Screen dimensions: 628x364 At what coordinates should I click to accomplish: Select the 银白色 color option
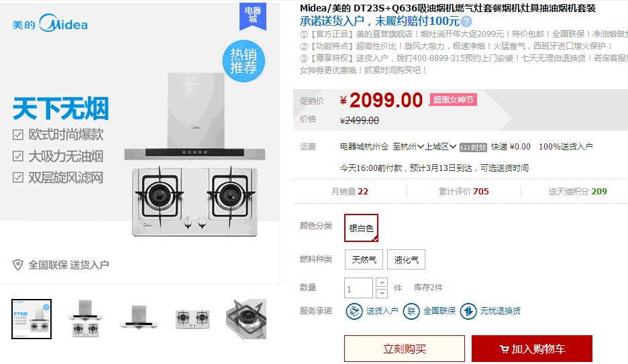tap(361, 228)
